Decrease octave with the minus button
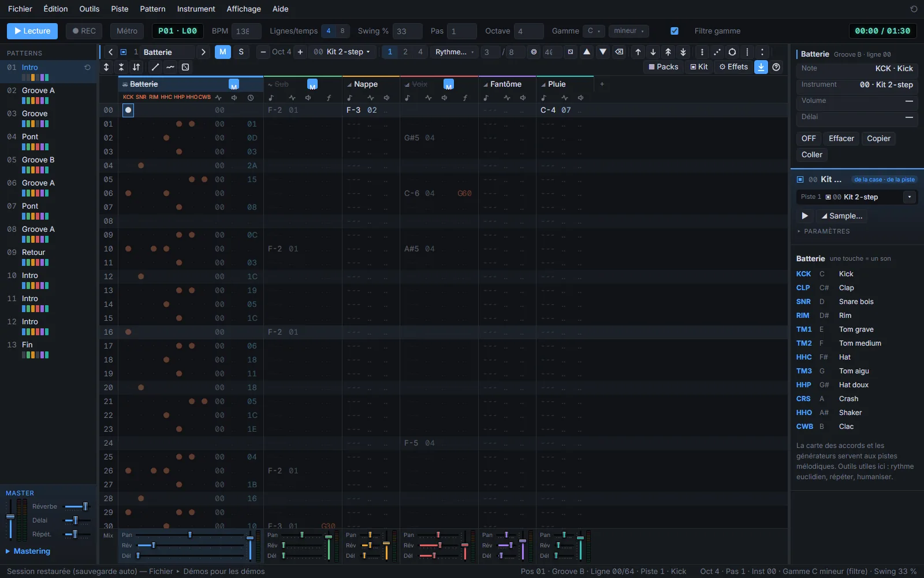The height and width of the screenshot is (578, 924). click(263, 52)
